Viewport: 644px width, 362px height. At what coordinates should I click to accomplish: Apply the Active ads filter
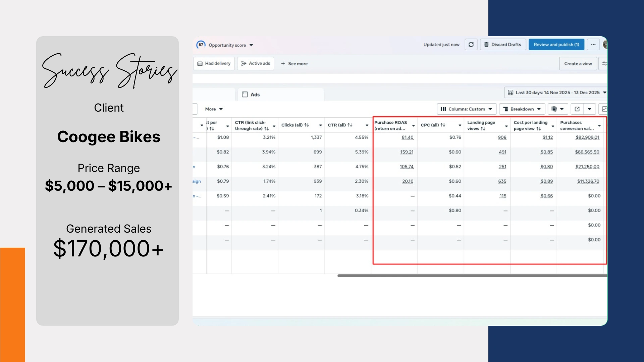[256, 63]
